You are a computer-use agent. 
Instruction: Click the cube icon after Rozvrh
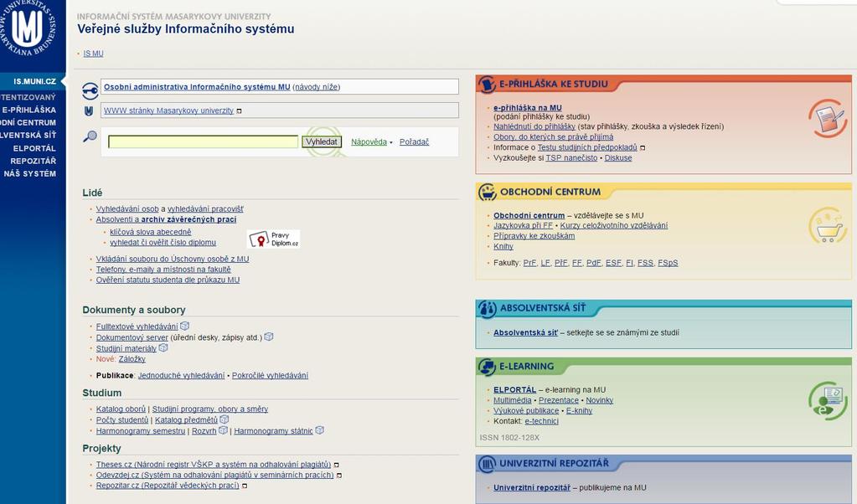[223, 430]
